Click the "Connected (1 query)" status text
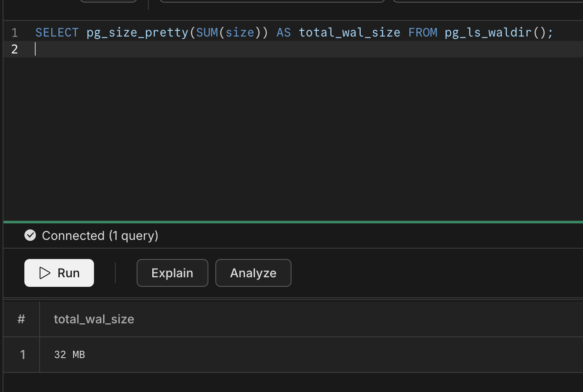The width and height of the screenshot is (583, 392). [x=100, y=236]
